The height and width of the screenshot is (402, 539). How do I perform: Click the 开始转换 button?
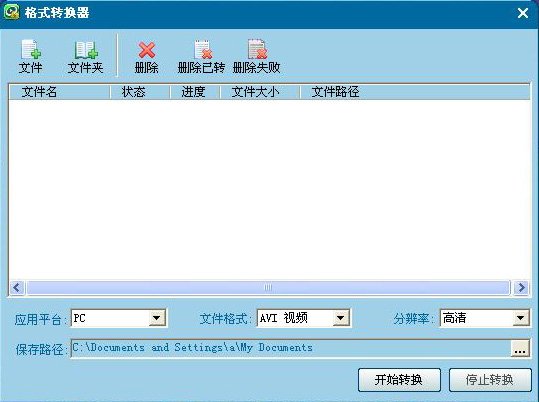[x=399, y=380]
